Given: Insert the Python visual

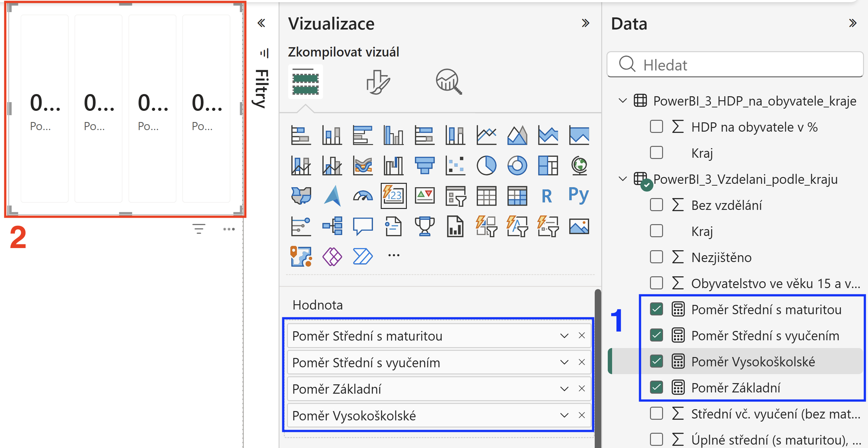Looking at the screenshot, I should tap(578, 195).
